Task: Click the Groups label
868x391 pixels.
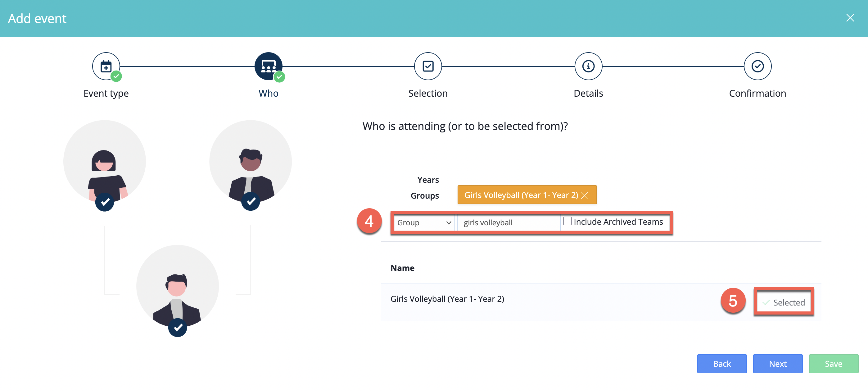Action: pyautogui.click(x=425, y=196)
